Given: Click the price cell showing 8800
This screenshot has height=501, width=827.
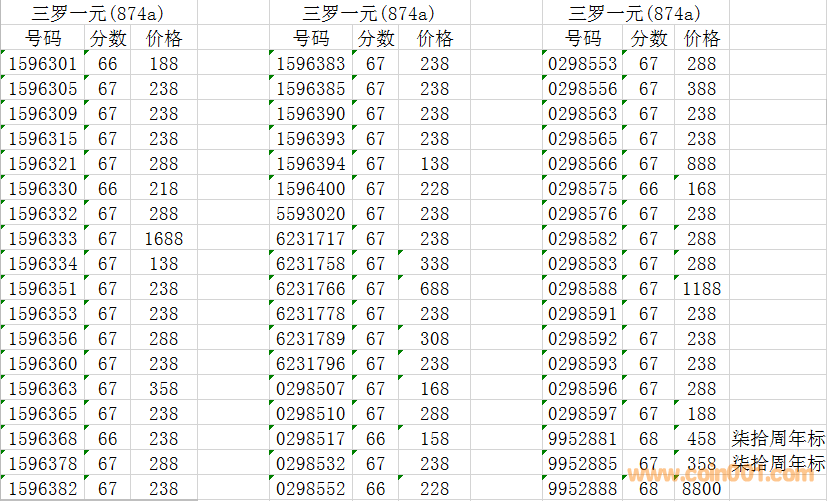Looking at the screenshot, I should tap(701, 489).
